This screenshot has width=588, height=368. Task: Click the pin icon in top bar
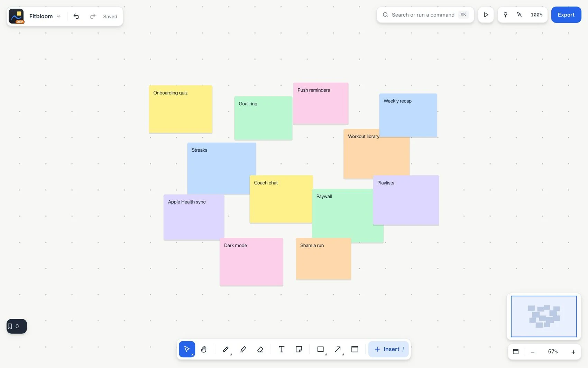click(x=505, y=15)
